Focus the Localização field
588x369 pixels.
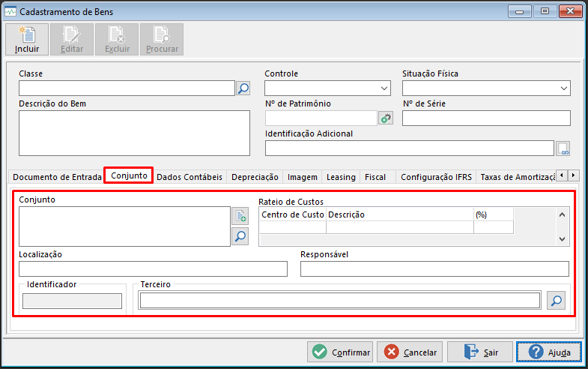[153, 268]
